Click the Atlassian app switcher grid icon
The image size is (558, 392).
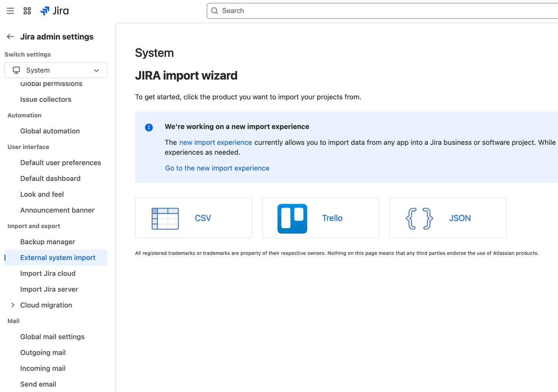(x=27, y=10)
